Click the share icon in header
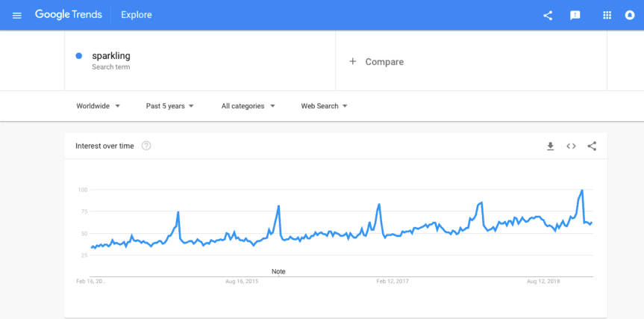The image size is (644, 319). [x=548, y=15]
